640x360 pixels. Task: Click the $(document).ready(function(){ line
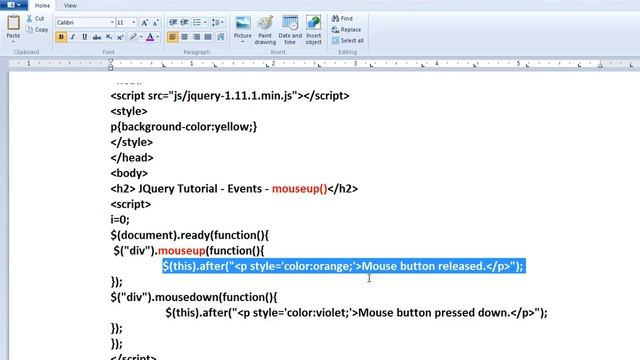click(x=190, y=236)
